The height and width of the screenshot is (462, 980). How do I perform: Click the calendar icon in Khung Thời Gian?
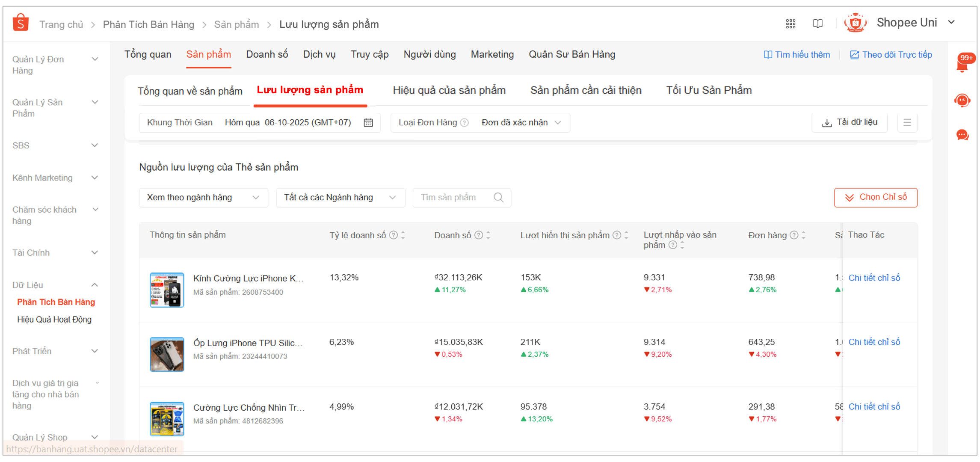[x=368, y=123]
